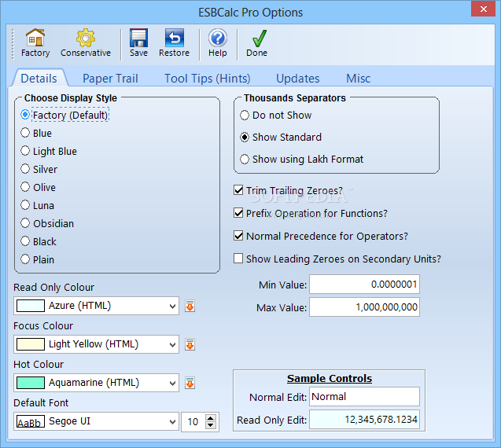
Task: Toggle Normal Precedence for Operators checkbox
Action: click(x=238, y=236)
